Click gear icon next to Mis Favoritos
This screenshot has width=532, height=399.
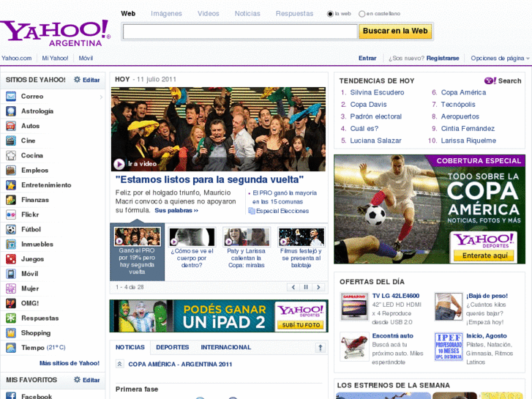pos(77,380)
